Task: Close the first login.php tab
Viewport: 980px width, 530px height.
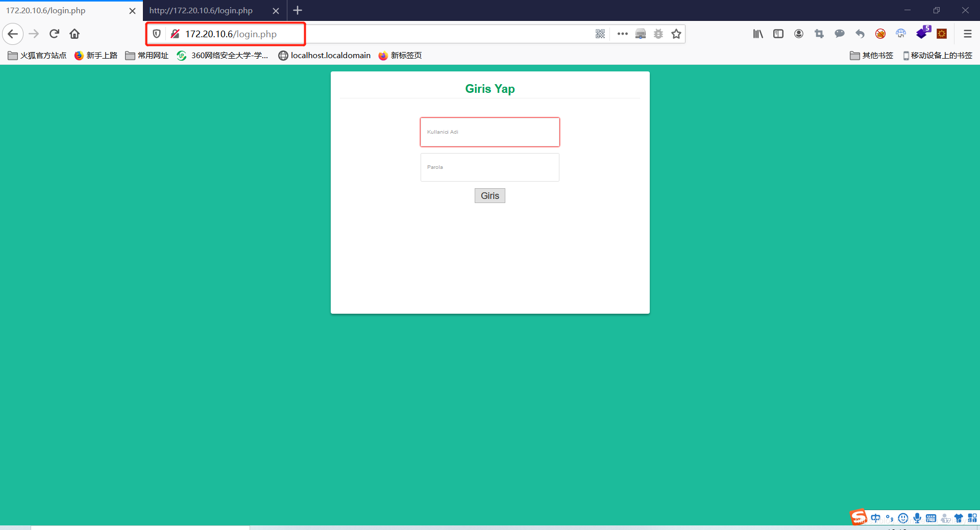Action: (x=133, y=11)
